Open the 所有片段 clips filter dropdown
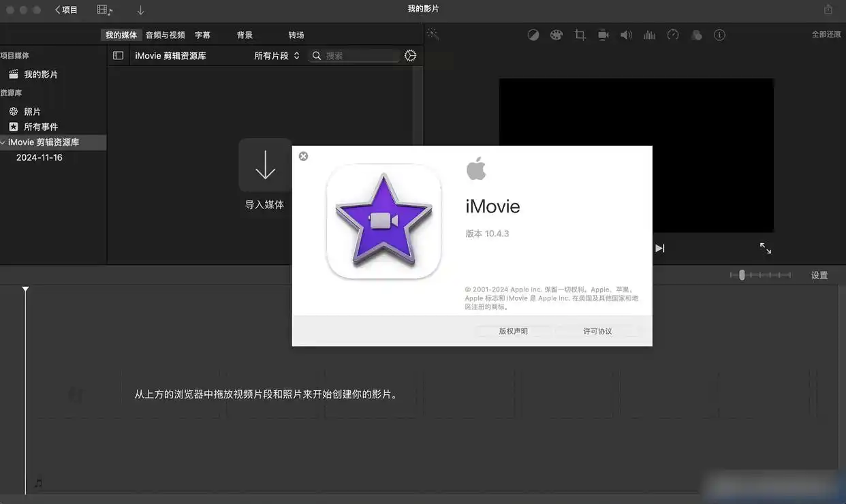Image resolution: width=846 pixels, height=504 pixels. point(277,56)
